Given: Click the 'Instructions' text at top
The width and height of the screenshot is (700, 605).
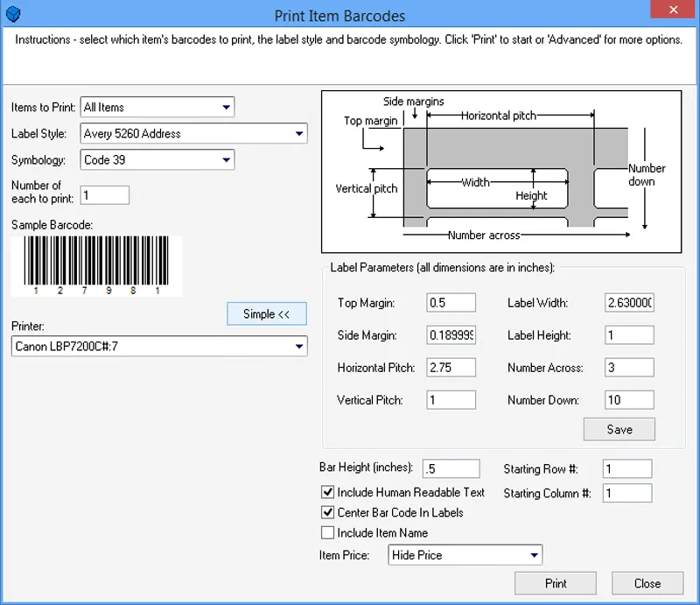Looking at the screenshot, I should click(348, 39).
